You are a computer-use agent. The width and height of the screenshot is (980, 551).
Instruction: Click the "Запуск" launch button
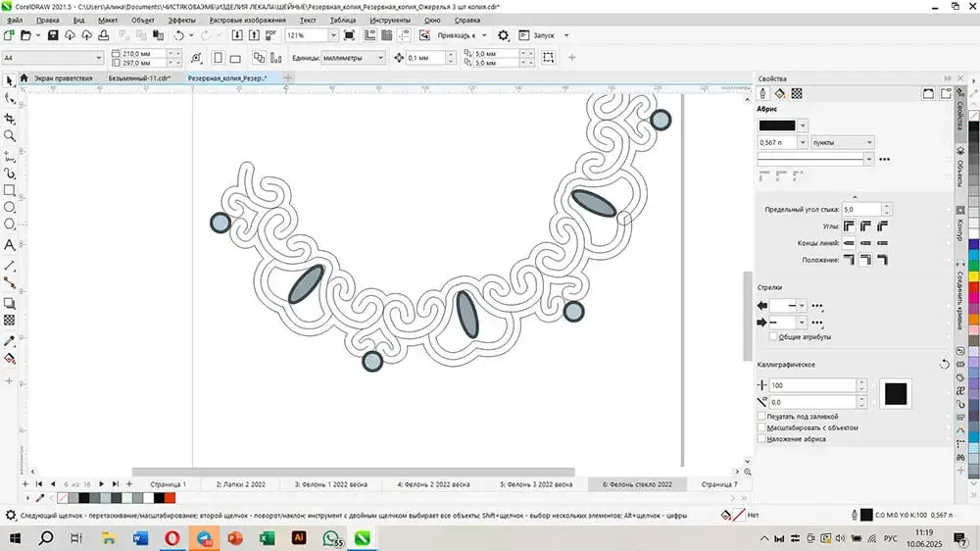[x=544, y=35]
